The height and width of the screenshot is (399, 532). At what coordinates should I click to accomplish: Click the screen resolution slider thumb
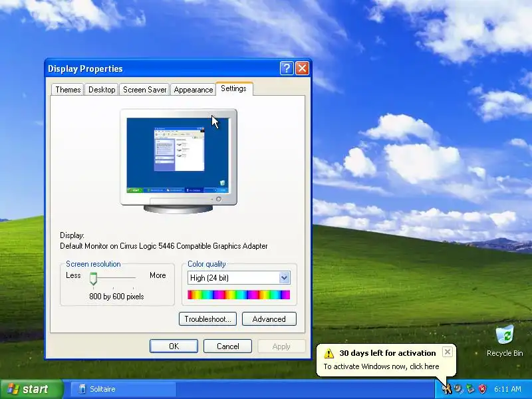[93, 279]
